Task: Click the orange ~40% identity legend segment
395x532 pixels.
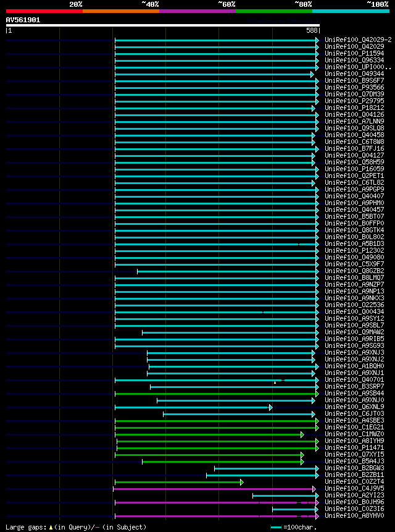Action: [121, 11]
